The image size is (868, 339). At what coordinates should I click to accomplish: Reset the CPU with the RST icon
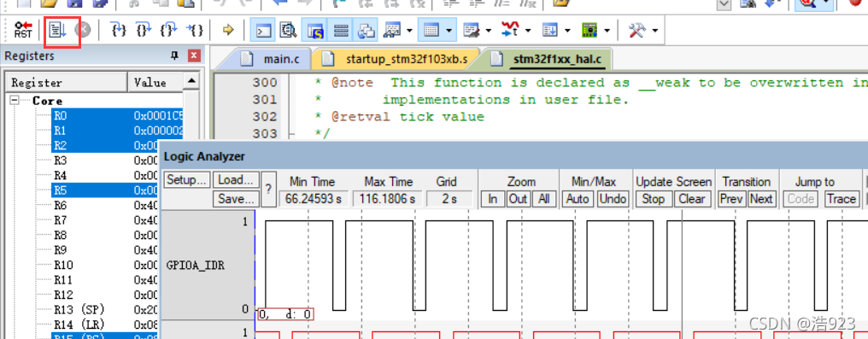pyautogui.click(x=23, y=30)
